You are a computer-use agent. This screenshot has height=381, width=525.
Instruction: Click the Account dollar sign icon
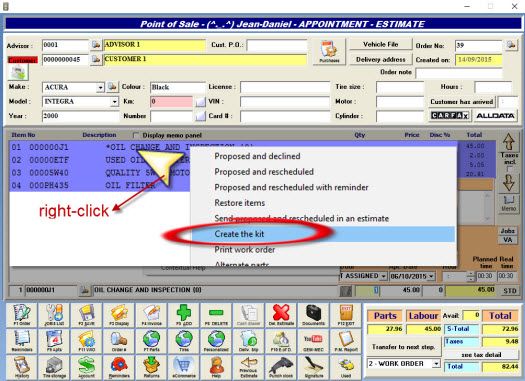[86, 367]
